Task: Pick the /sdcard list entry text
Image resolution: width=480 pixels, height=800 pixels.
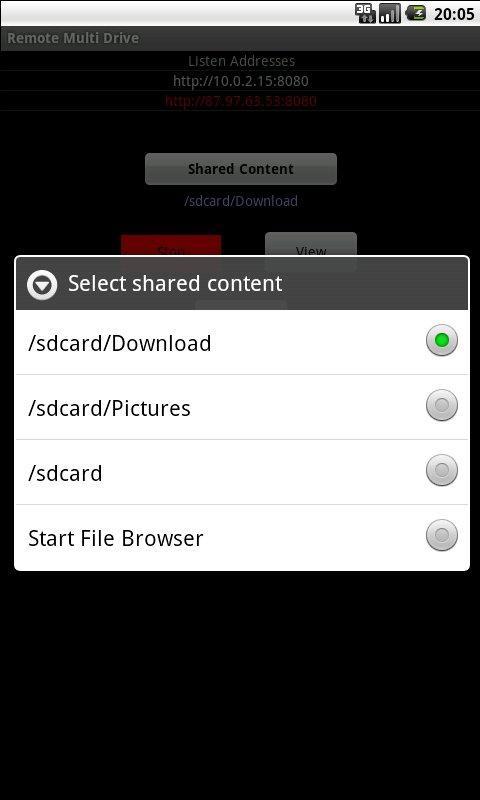Action: 65,473
